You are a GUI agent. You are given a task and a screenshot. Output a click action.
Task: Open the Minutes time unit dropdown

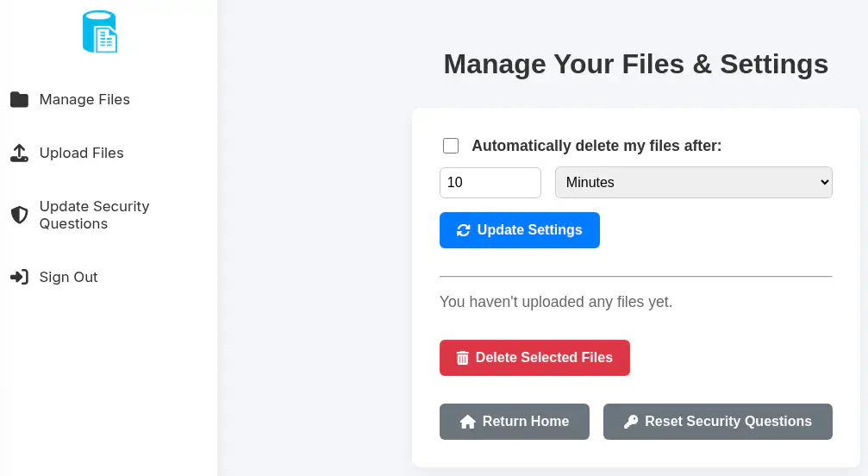[694, 183]
